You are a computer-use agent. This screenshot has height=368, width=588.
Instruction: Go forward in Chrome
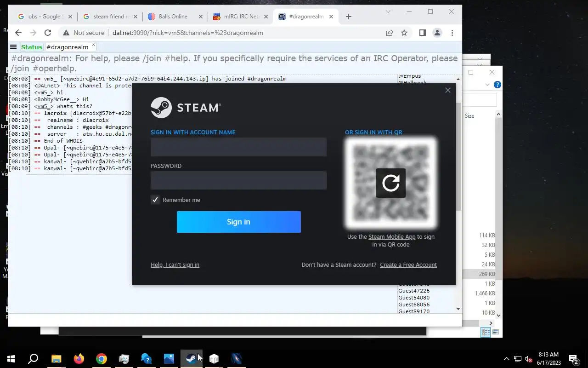[x=33, y=33]
